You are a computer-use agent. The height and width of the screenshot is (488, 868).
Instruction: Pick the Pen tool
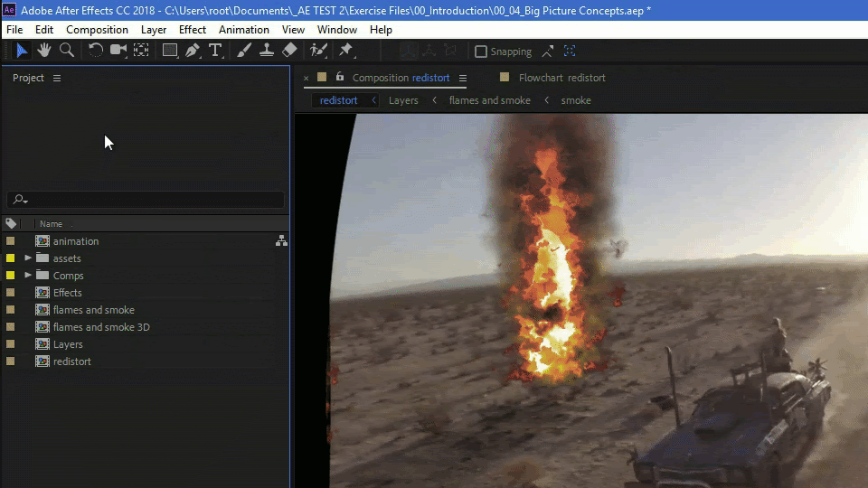[193, 51]
